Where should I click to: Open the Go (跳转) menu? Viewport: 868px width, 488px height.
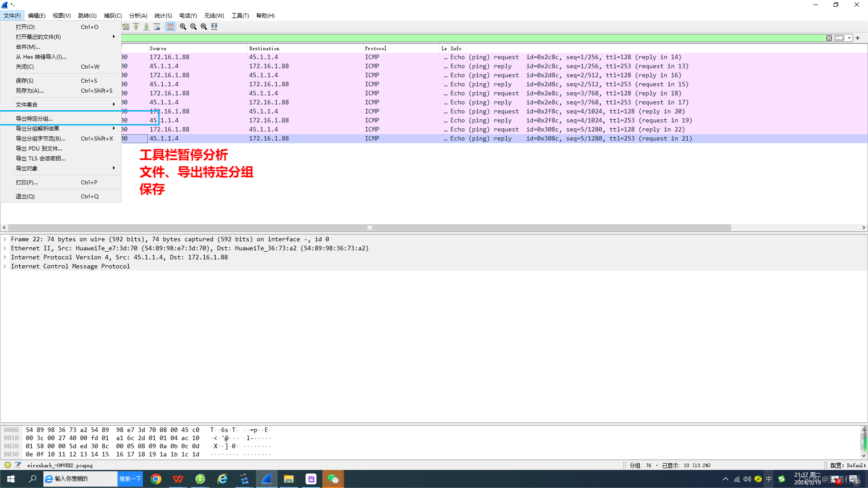tap(87, 15)
